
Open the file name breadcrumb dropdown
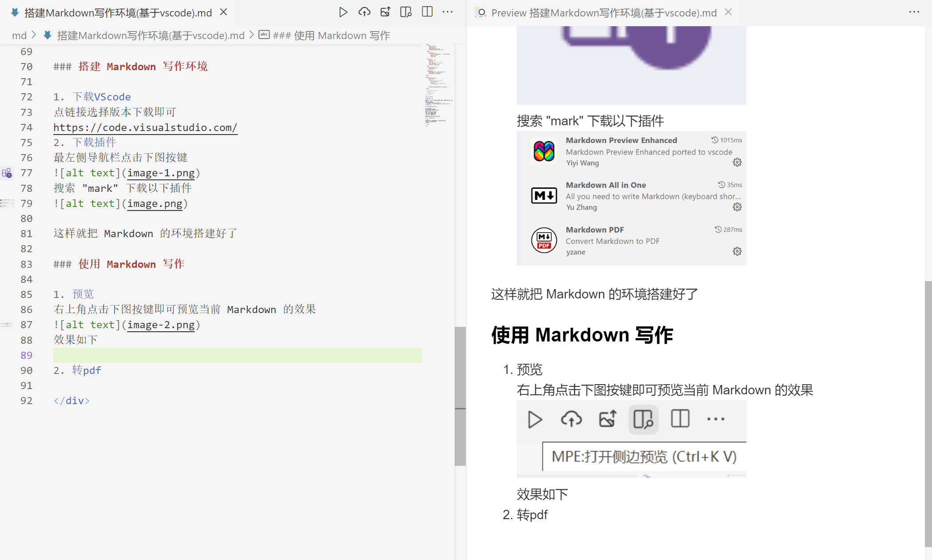151,35
